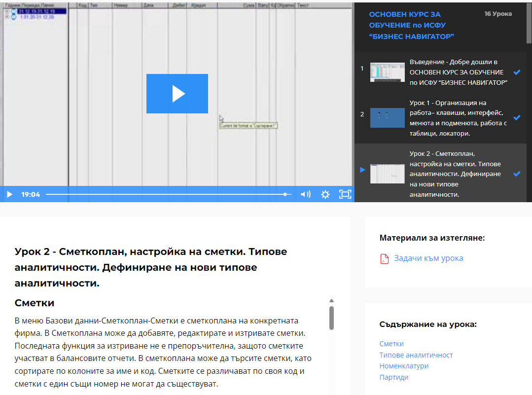Screen dimensions: 532x395
Task: Click the 'Сметки' heading in the lesson text
Action: (x=35, y=303)
